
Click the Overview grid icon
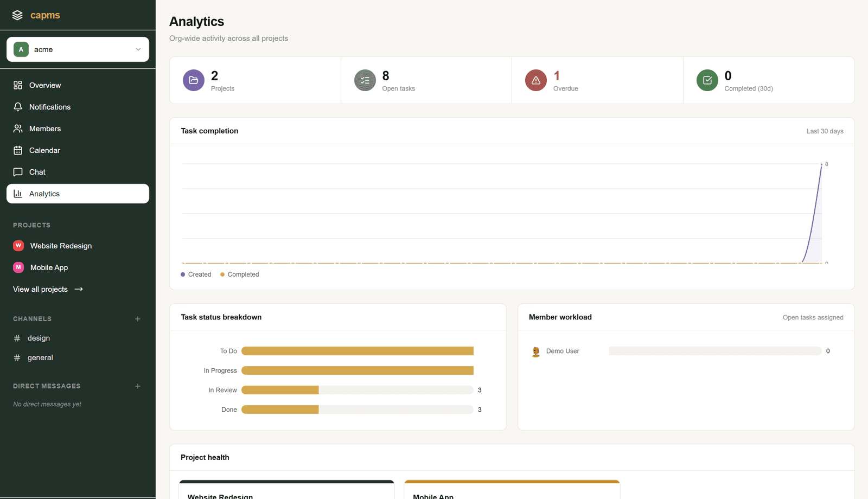pyautogui.click(x=18, y=85)
